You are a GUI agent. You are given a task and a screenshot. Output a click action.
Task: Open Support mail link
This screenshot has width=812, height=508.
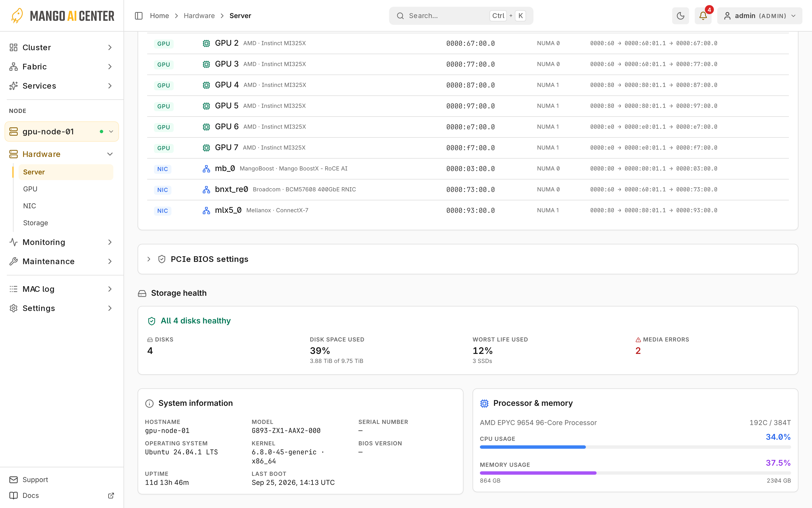[35, 480]
